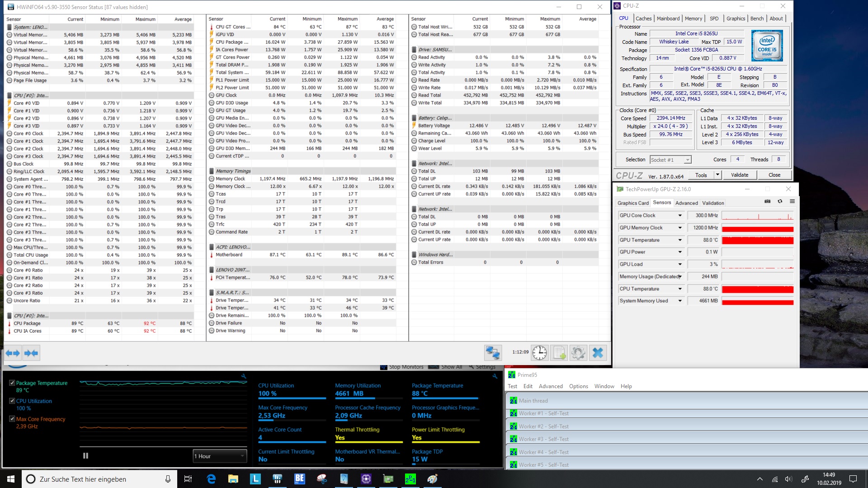Image resolution: width=868 pixels, height=488 pixels.
Task: Open GPU Memory Clock sensor dropdown
Action: coord(680,228)
